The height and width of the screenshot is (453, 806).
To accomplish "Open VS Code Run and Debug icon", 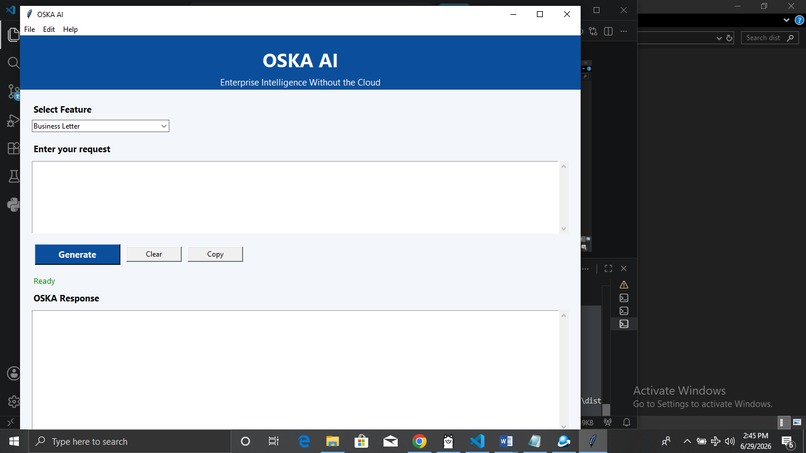I will [13, 120].
